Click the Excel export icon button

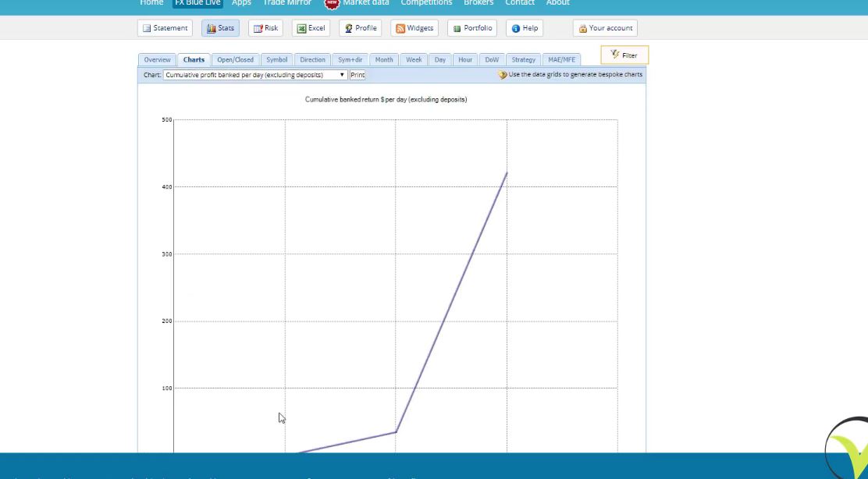tap(311, 28)
